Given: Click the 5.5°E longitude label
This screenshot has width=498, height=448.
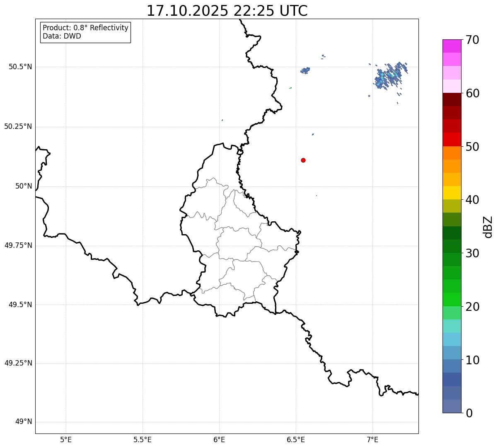Looking at the screenshot, I should [143, 440].
